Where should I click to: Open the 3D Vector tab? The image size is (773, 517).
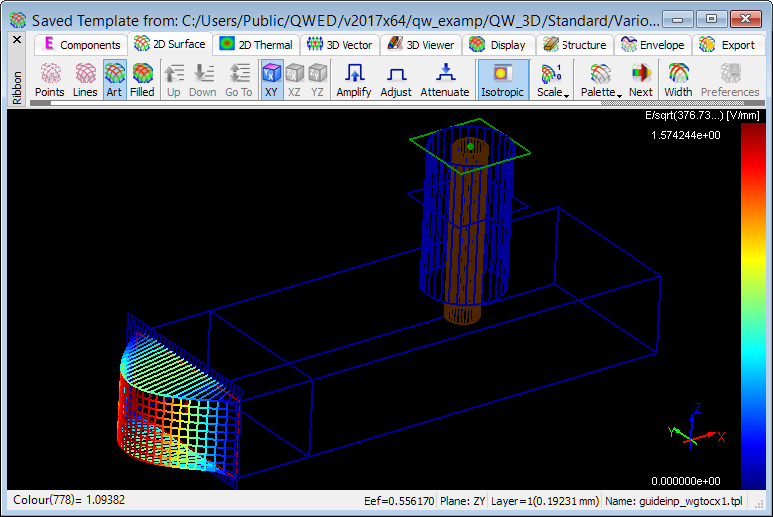pos(339,45)
